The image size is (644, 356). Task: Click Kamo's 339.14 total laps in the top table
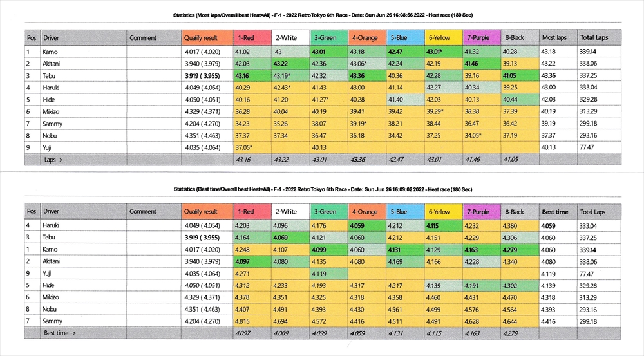(588, 52)
